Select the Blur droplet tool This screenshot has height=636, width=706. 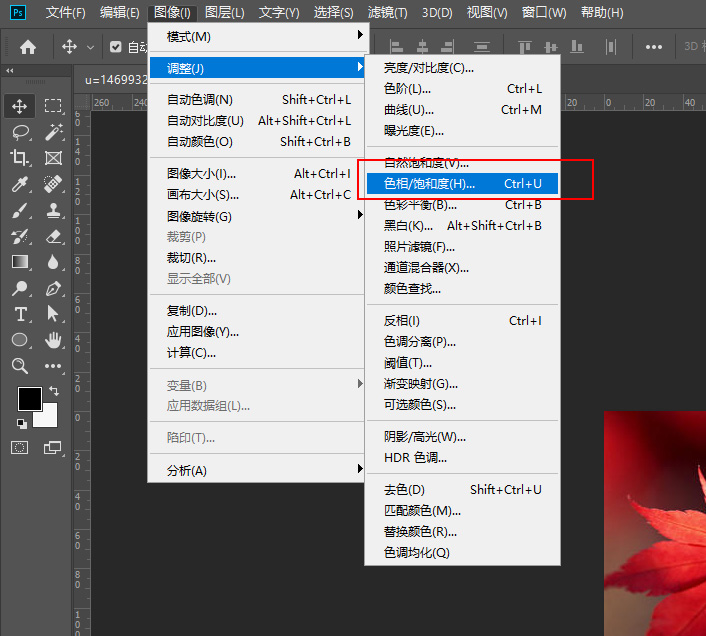click(x=53, y=262)
